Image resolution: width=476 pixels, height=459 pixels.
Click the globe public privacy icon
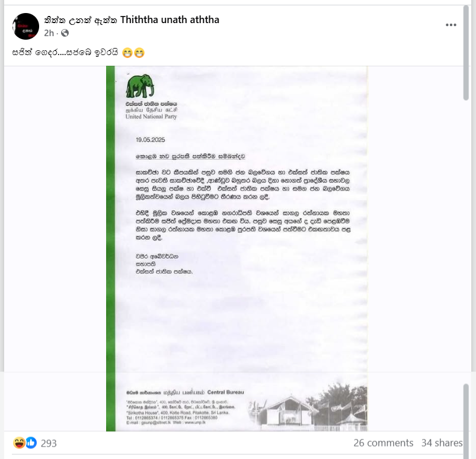[65, 33]
